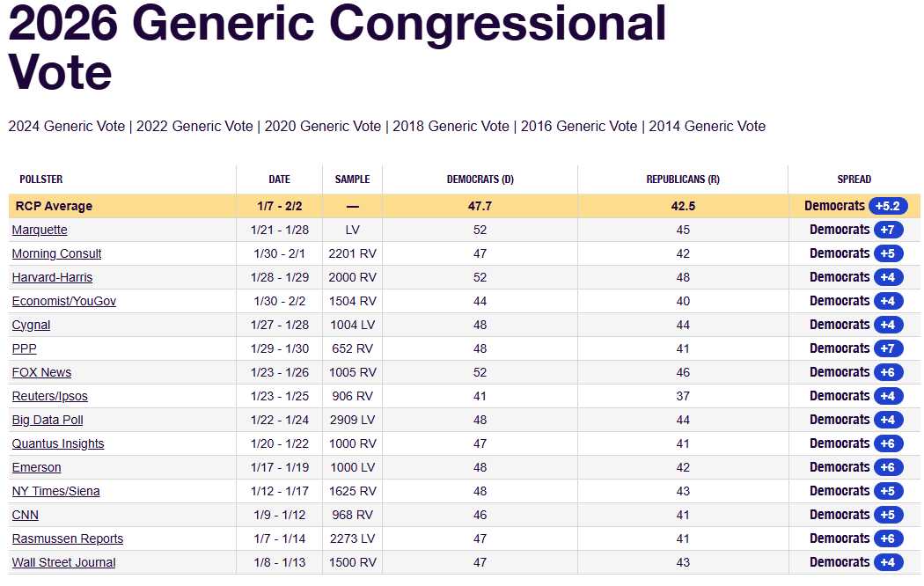Screen dimensions: 924x586
Task: Open the FOX News poll
Action: (41, 372)
